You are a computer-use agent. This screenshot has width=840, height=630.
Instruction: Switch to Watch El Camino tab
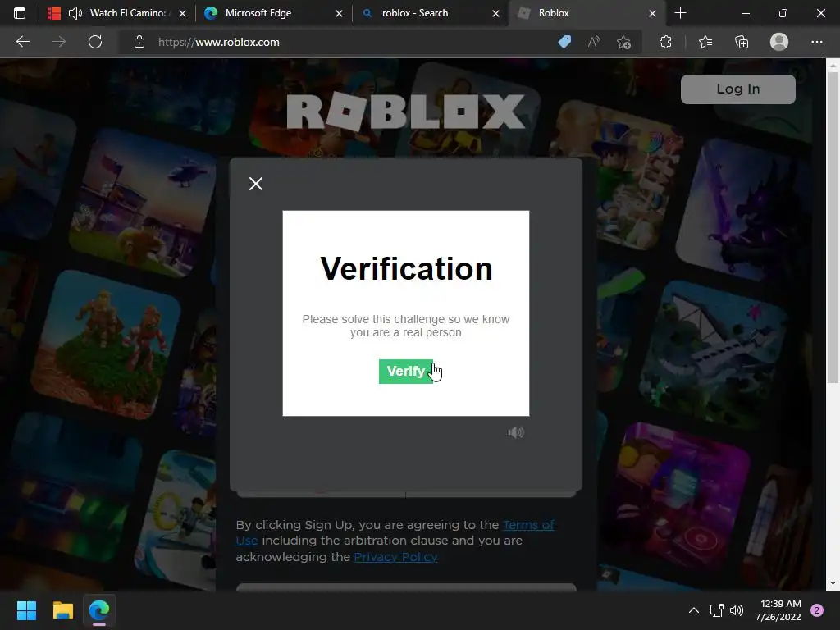point(118,13)
